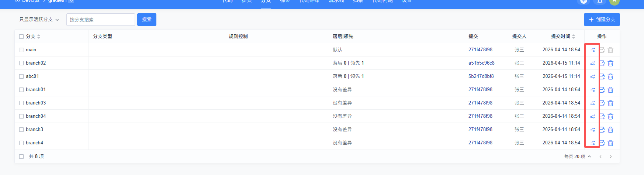Image resolution: width=644 pixels, height=175 pixels.
Task: Click the compare icon in branch03 row
Action: click(x=592, y=103)
